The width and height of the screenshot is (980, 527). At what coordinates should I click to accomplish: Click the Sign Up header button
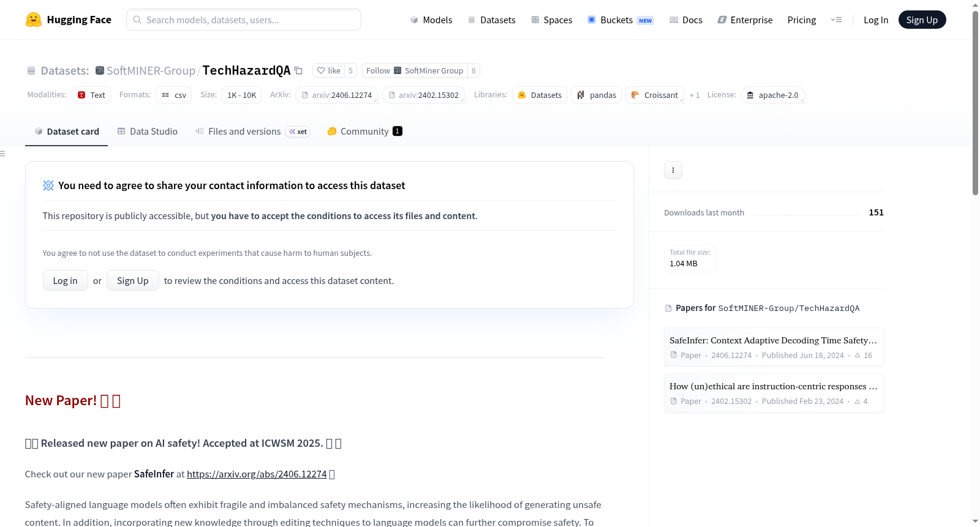click(922, 20)
